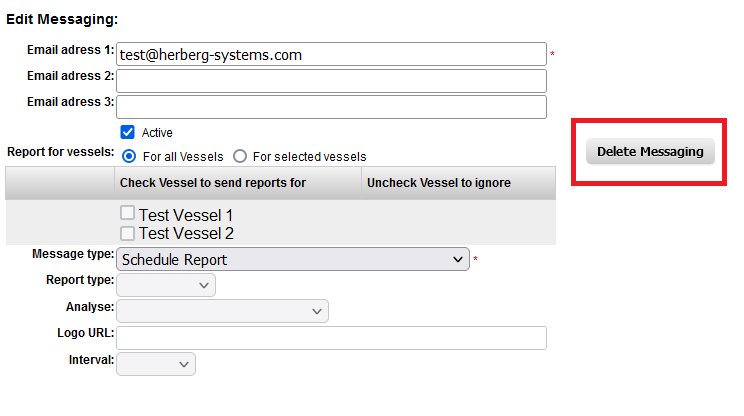Open the Message type dropdown
744x416 pixels.
pos(292,260)
